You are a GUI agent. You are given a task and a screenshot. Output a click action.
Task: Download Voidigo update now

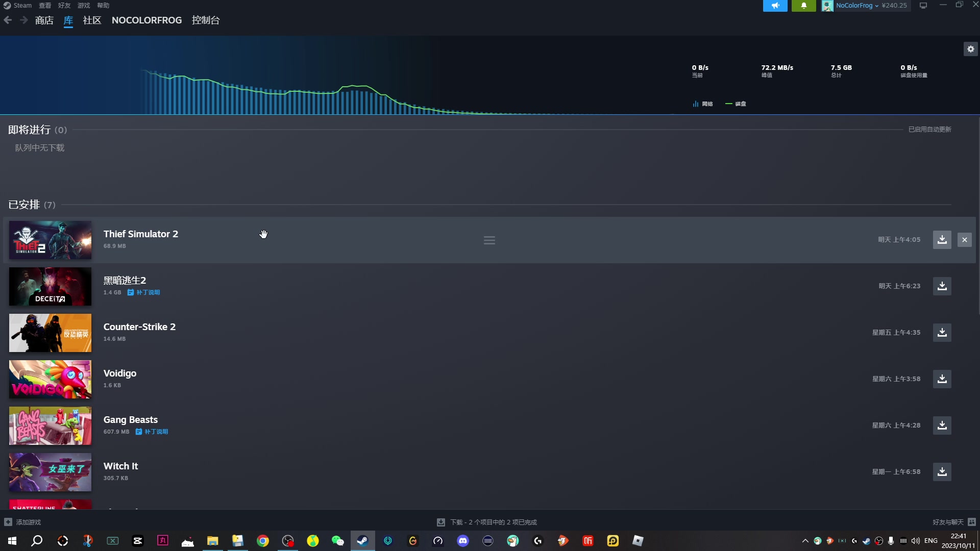coord(942,379)
